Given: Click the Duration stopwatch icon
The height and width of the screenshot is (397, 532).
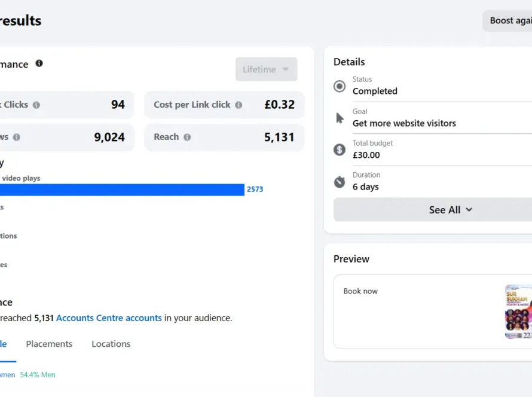Looking at the screenshot, I should click(x=340, y=182).
